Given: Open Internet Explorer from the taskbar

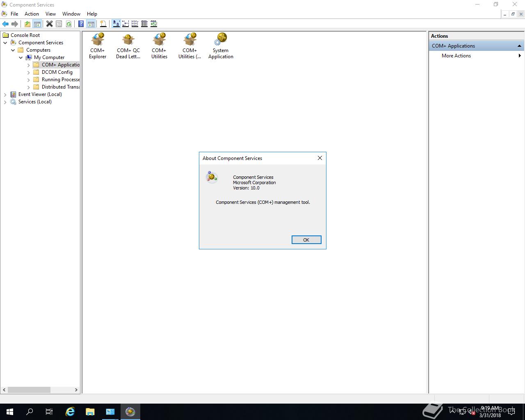Looking at the screenshot, I should point(70,412).
